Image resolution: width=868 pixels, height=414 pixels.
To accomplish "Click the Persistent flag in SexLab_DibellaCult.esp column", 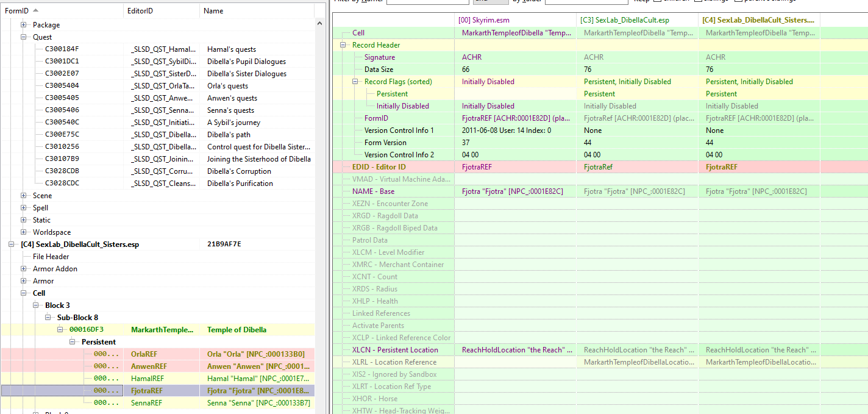I will [x=599, y=94].
